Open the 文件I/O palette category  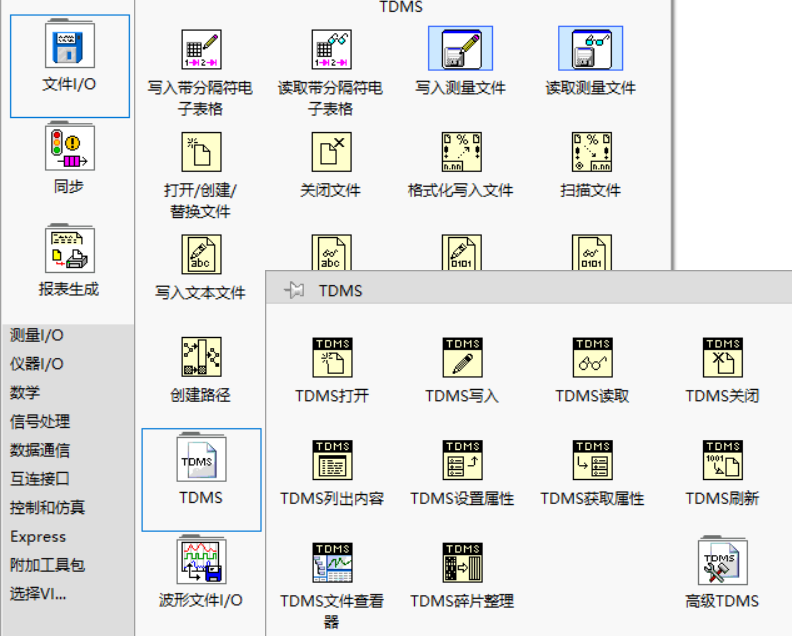pos(70,66)
